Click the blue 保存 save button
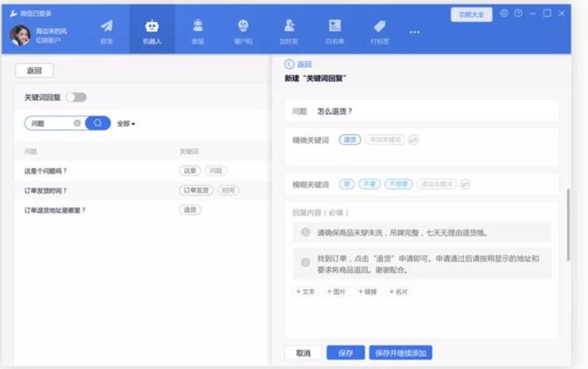588x369 pixels. pos(346,353)
